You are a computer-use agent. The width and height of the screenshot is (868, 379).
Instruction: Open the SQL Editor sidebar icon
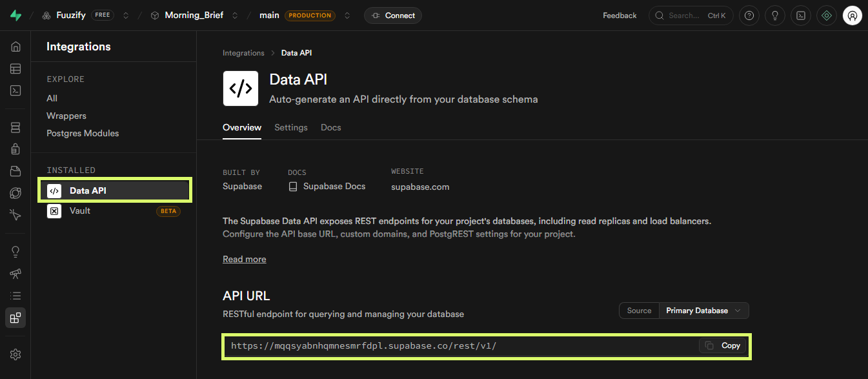tap(15, 90)
